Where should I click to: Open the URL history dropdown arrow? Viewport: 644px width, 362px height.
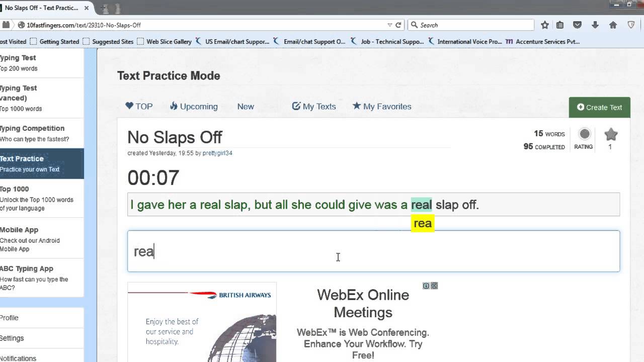390,25
